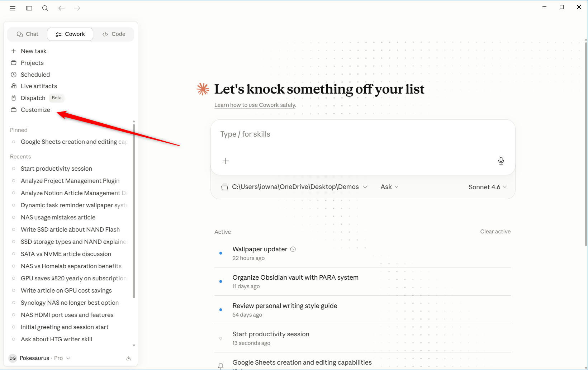The height and width of the screenshot is (370, 588).
Task: Click the Live artifacts icon
Action: coord(14,86)
